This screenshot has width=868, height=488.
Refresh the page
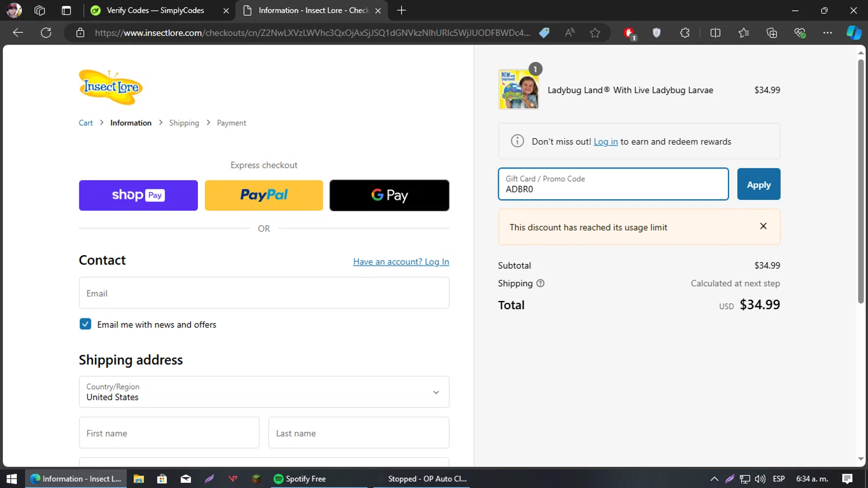pyautogui.click(x=46, y=32)
